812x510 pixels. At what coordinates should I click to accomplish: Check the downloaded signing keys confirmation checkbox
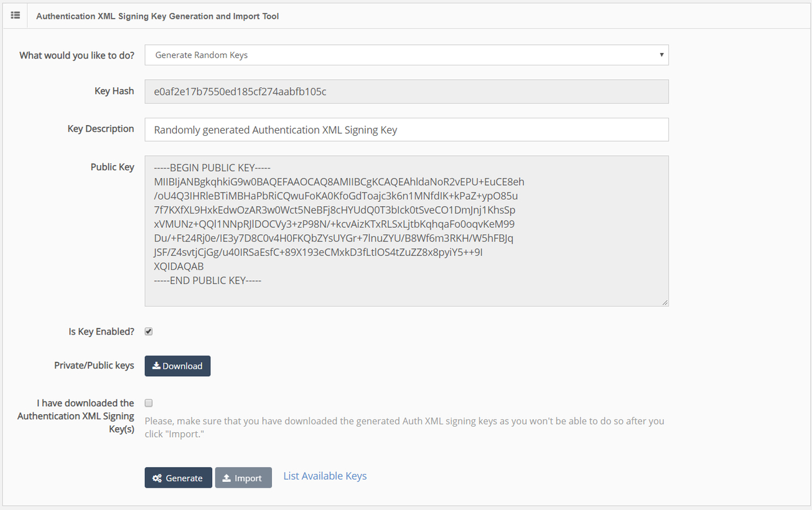pyautogui.click(x=148, y=402)
